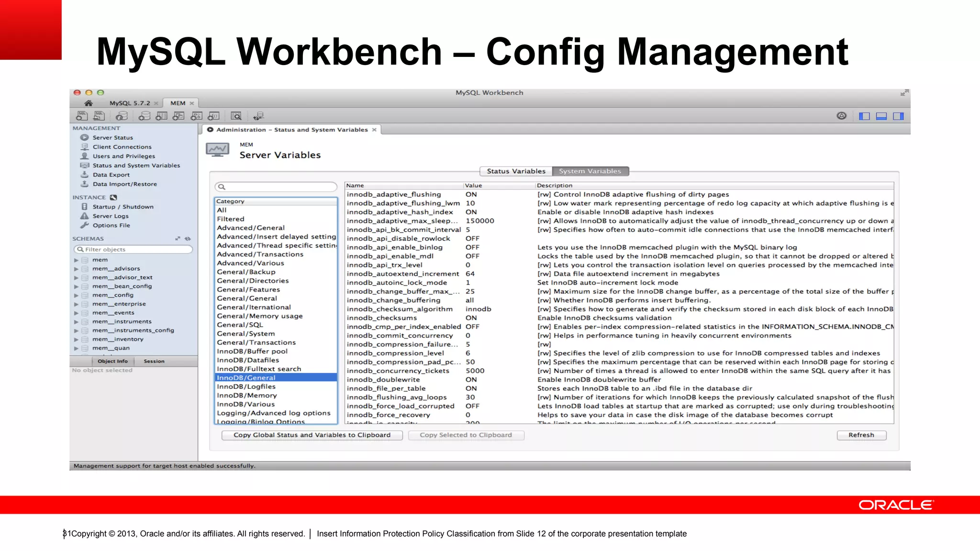Viewport: 980px width, 551px height.
Task: Toggle the left sidebar panel visibility
Action: point(864,116)
